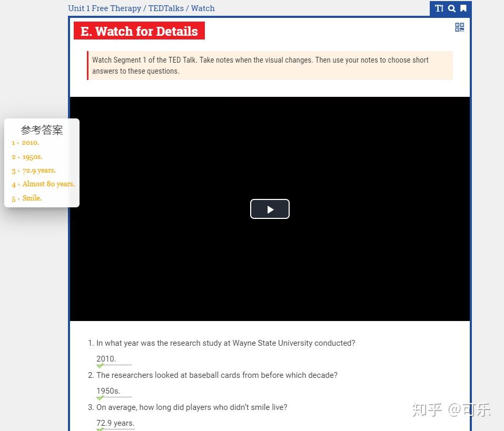Open the Watch breadcrumb link
Image resolution: width=504 pixels, height=431 pixels.
pyautogui.click(x=203, y=8)
